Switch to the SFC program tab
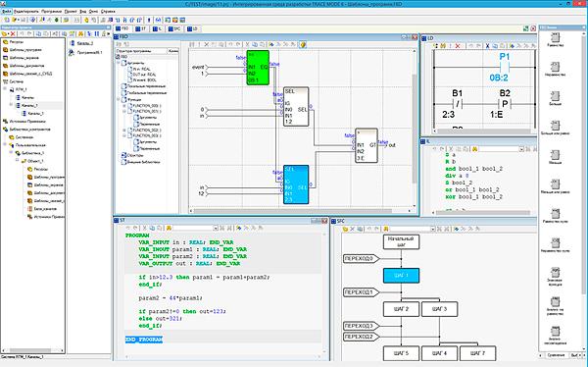The image size is (588, 367). tap(174, 28)
